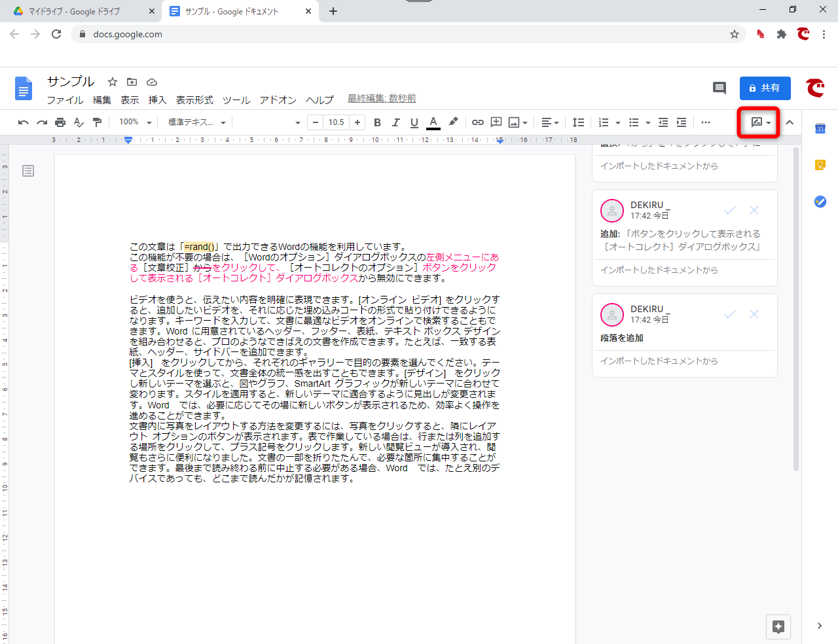
Task: Open the Docs home icon
Action: (x=24, y=88)
